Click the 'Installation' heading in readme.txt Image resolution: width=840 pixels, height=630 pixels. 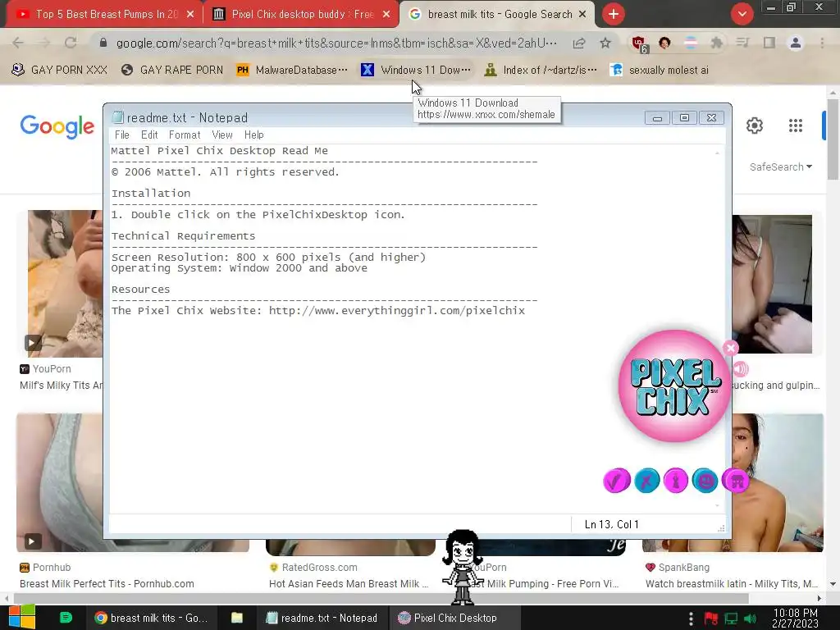pos(151,194)
